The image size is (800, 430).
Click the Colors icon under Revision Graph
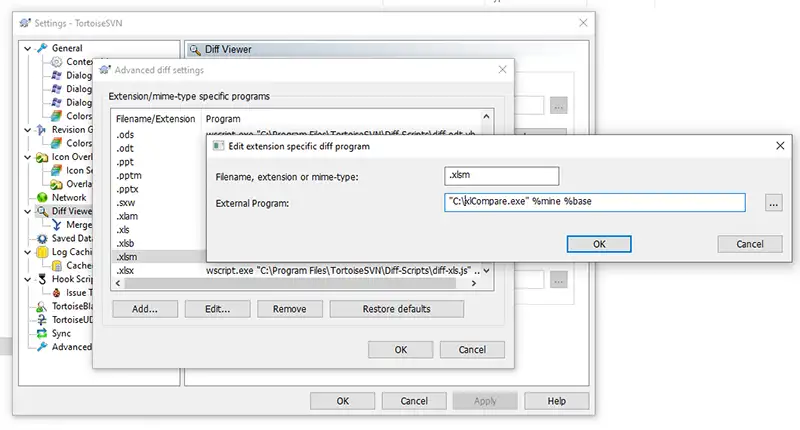coord(56,143)
